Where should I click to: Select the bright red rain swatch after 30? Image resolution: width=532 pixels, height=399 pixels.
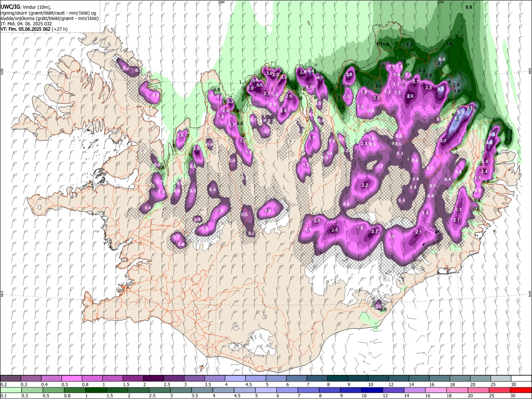click(x=521, y=390)
